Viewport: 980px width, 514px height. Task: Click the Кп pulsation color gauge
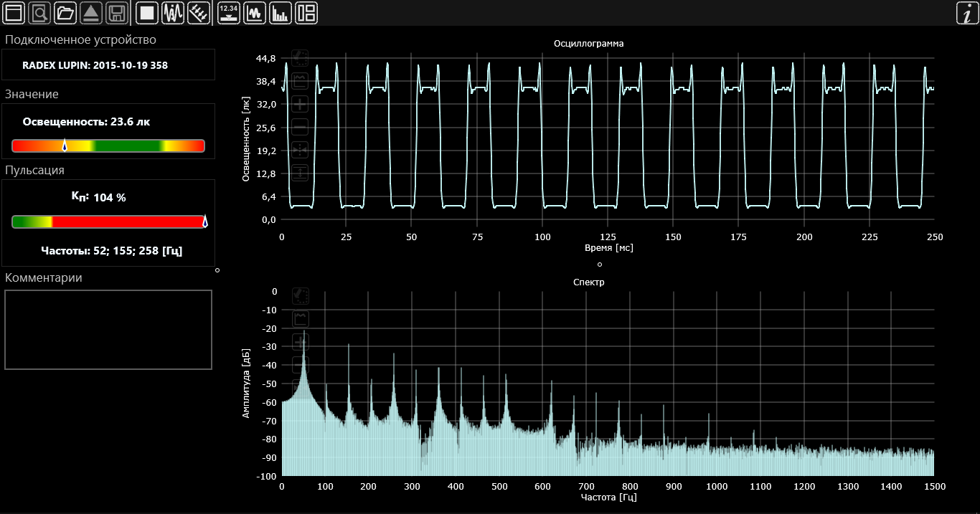click(108, 222)
